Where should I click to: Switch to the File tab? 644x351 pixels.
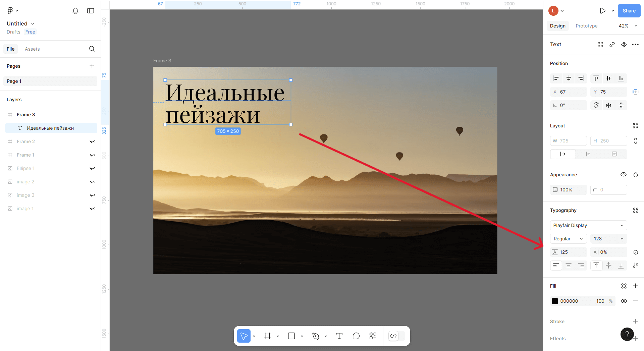(x=11, y=49)
